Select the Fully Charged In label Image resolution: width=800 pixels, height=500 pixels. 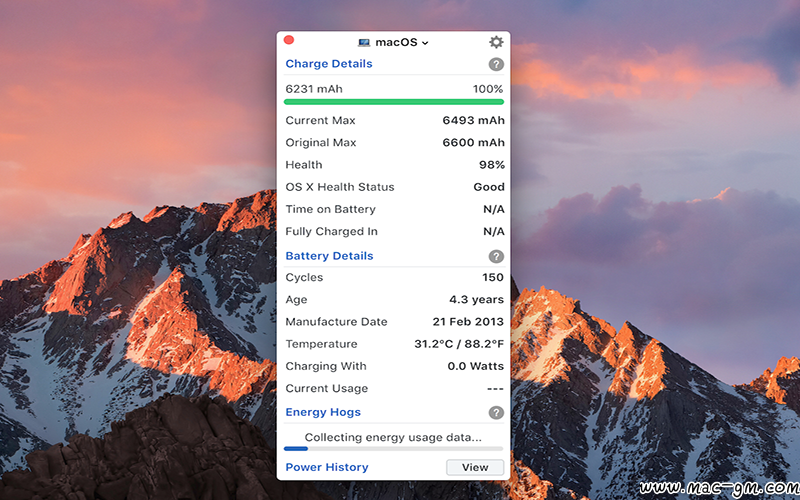pos(331,231)
